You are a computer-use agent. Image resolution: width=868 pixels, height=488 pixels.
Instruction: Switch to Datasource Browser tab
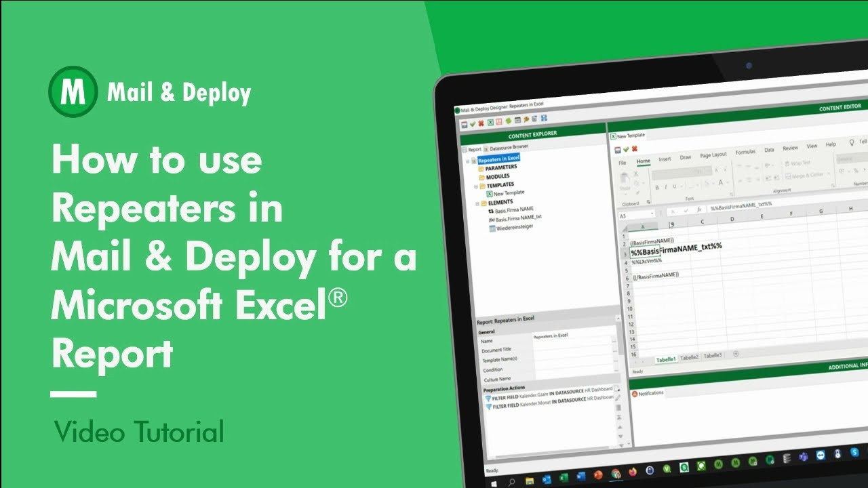pos(505,147)
